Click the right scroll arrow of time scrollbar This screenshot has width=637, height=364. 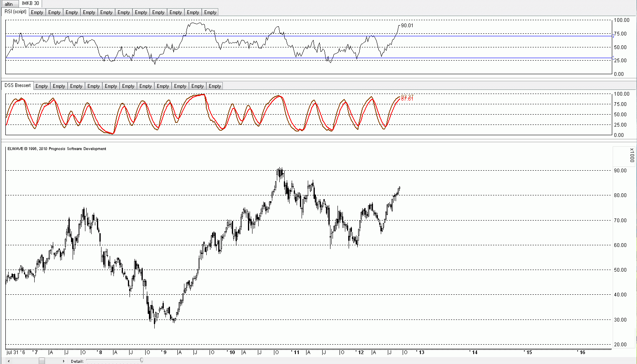coord(64,361)
